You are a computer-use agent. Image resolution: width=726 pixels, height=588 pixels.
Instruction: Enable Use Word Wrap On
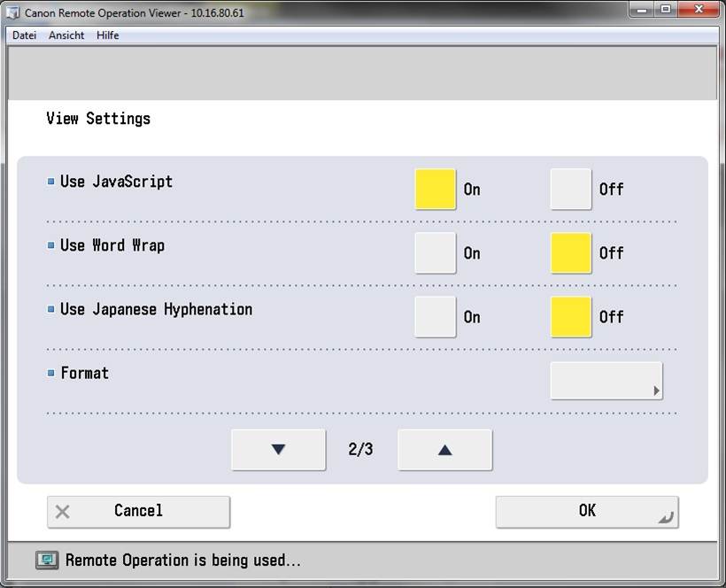(436, 253)
